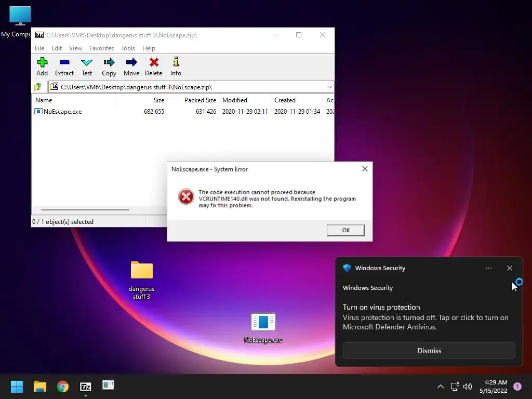Sort the list by the Name column

click(73, 100)
